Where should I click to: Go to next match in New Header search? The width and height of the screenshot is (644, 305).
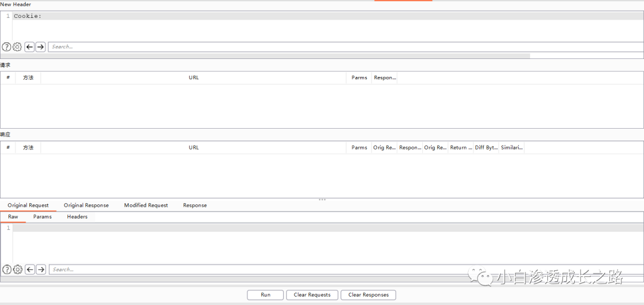tap(41, 47)
